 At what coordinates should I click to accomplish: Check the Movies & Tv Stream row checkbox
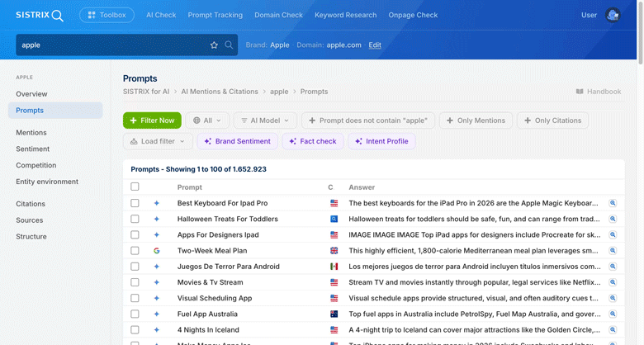coord(135,282)
